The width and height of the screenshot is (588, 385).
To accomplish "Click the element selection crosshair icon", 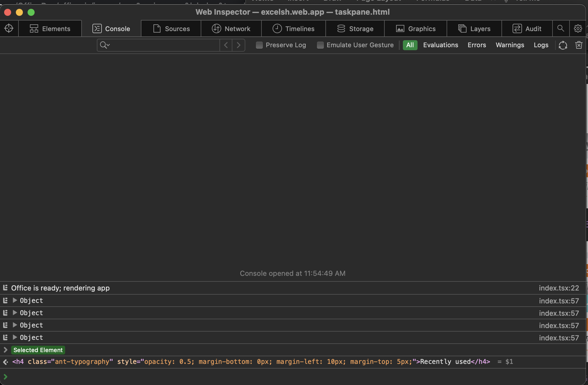I will tap(9, 28).
